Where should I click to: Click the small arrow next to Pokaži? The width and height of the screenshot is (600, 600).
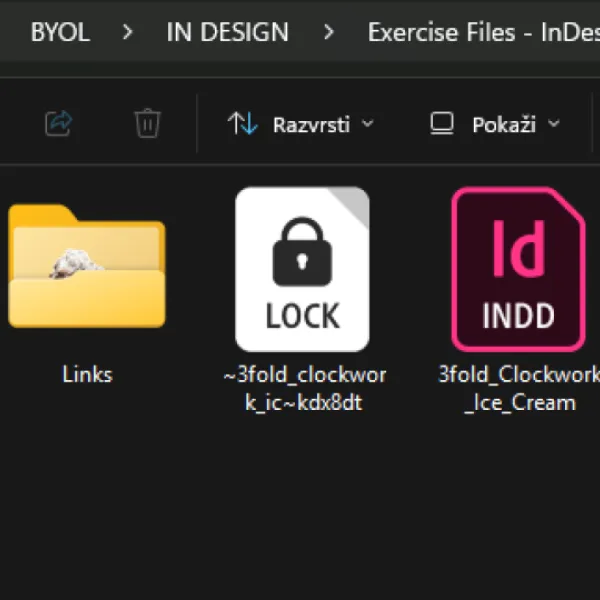(x=554, y=124)
